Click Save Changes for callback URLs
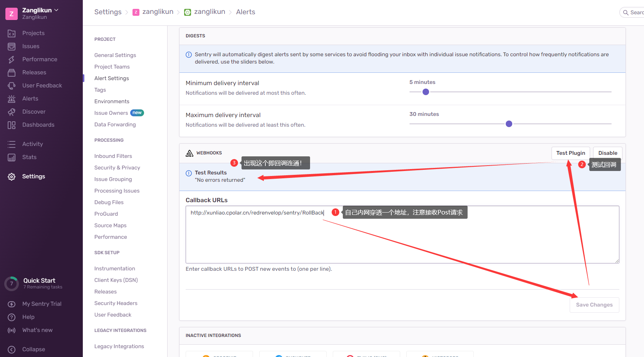This screenshot has height=357, width=644. 594,305
